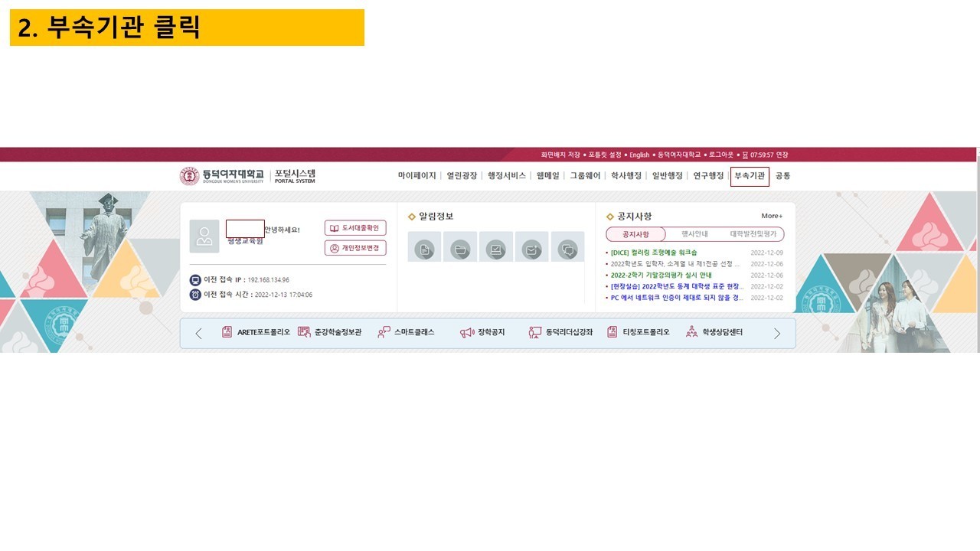
Task: Click the chat bubbles icon in 알림정보
Action: coord(567,248)
